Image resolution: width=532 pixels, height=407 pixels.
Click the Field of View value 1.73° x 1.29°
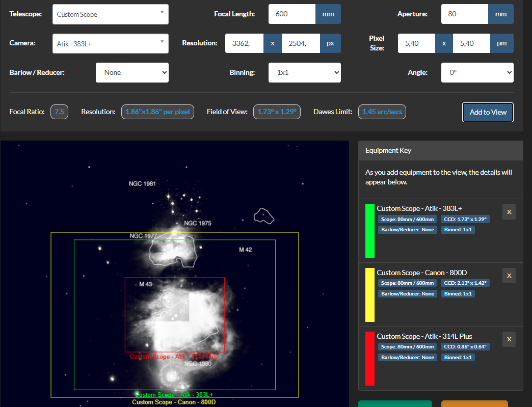(x=277, y=112)
